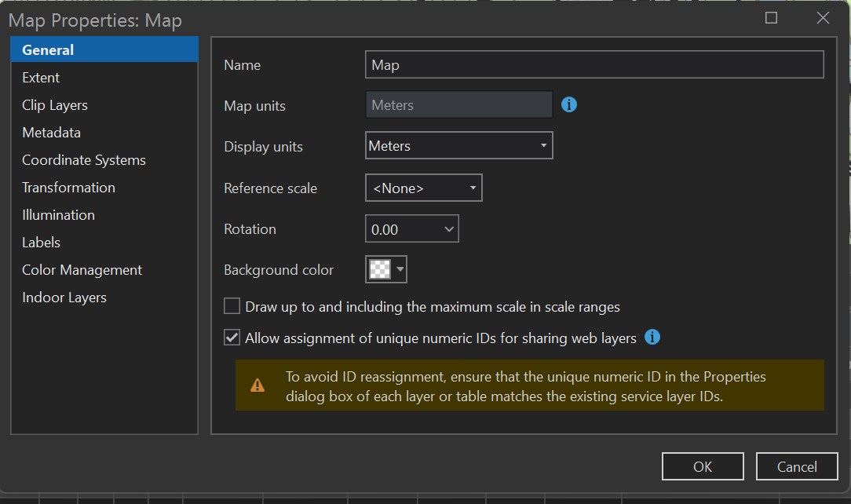Click the info icon beside Map units
The image size is (851, 504).
tap(570, 104)
